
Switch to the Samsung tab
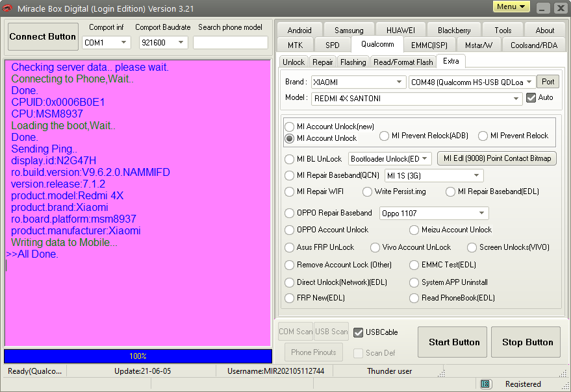click(x=349, y=31)
